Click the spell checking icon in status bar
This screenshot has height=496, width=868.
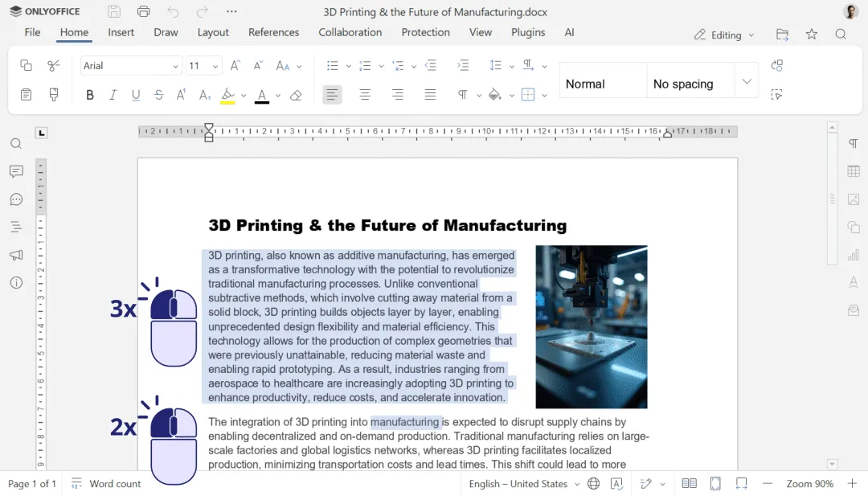pyautogui.click(x=616, y=484)
